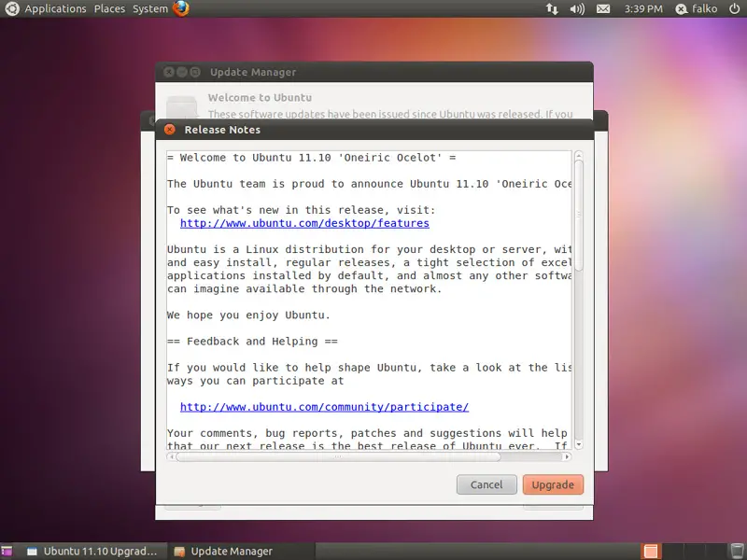Open the messaging envelope indicator
The height and width of the screenshot is (560, 747).
click(x=603, y=9)
